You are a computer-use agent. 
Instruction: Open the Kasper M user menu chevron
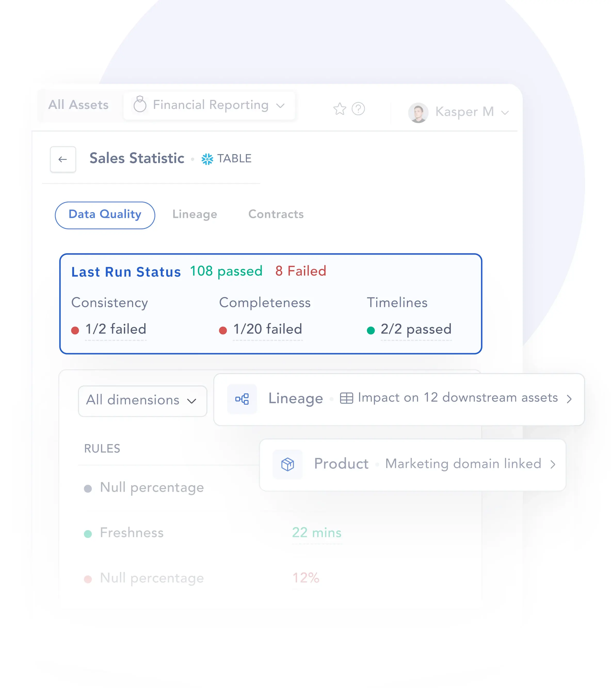505,113
